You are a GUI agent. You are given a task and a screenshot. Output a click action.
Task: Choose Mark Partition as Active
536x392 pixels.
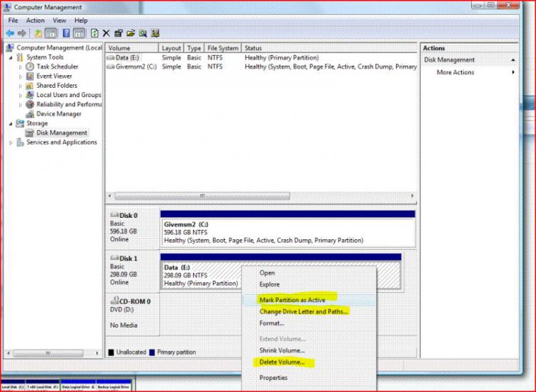(x=292, y=300)
